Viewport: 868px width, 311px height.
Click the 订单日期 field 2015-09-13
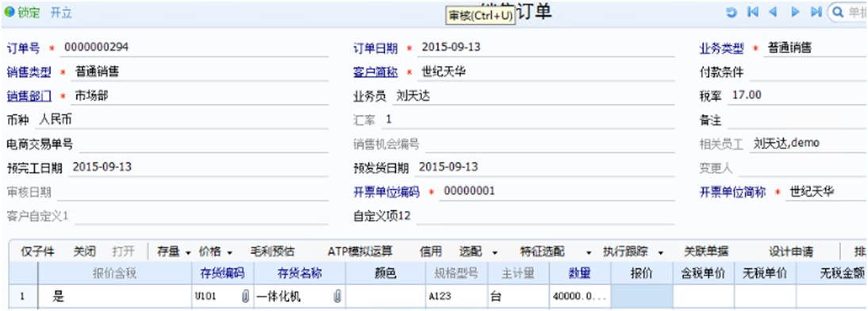coord(546,48)
